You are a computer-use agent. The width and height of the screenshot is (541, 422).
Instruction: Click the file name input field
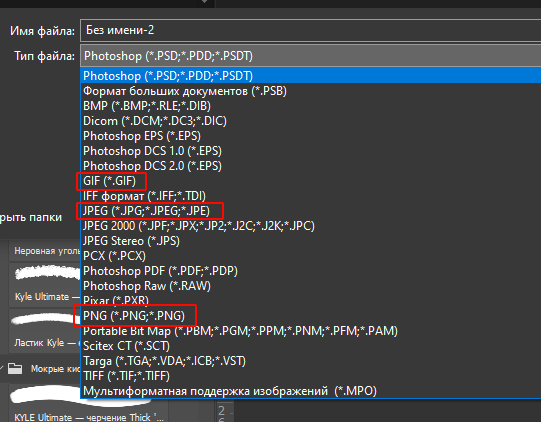coord(311,30)
